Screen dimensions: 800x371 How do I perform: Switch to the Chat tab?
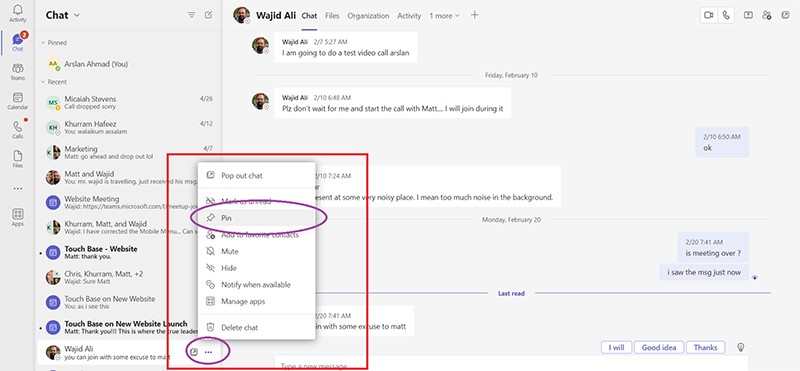(309, 16)
